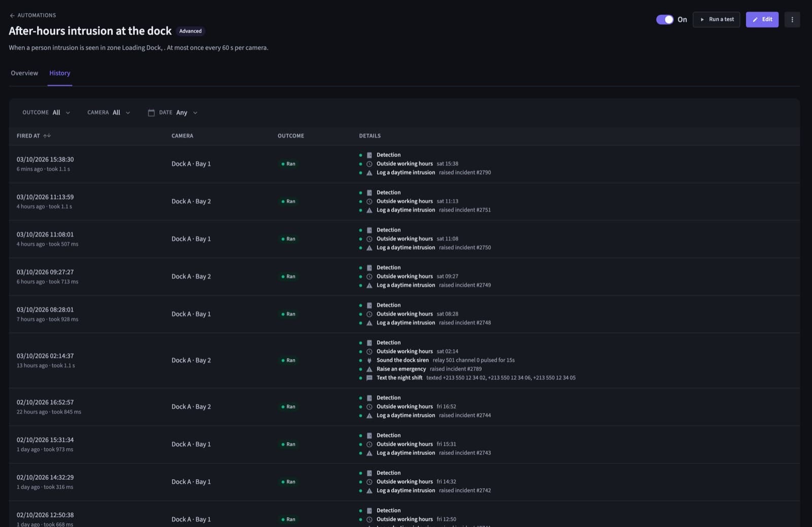Click the Run a test button
The width and height of the screenshot is (812, 527).
point(716,19)
